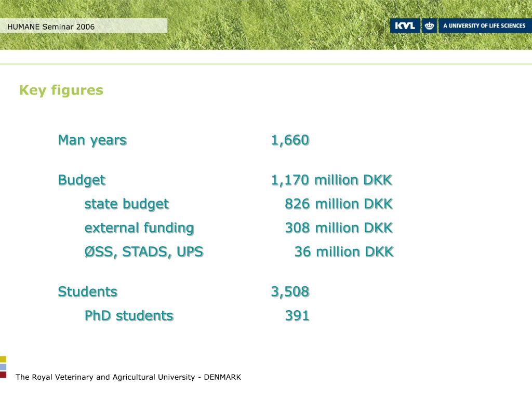Select '308 million DKK' value
The image size is (532, 399).
(339, 228)
